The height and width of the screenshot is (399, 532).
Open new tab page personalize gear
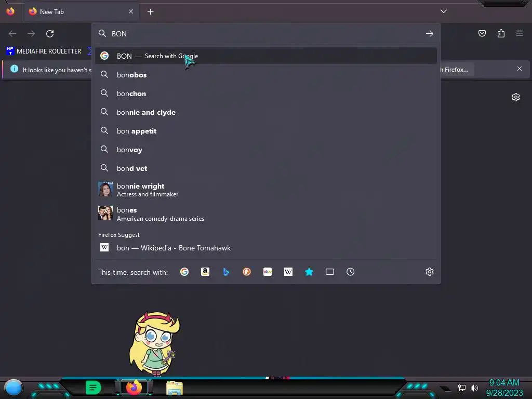516,97
